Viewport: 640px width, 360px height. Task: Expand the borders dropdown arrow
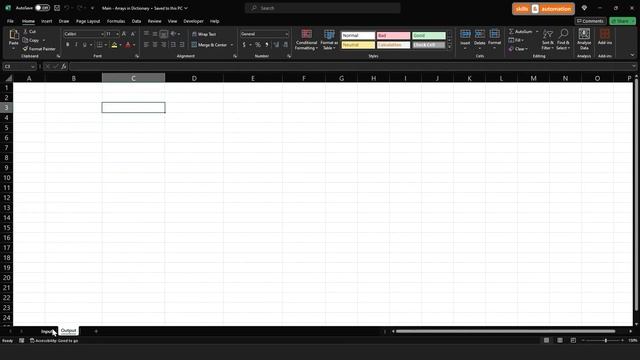pos(106,45)
